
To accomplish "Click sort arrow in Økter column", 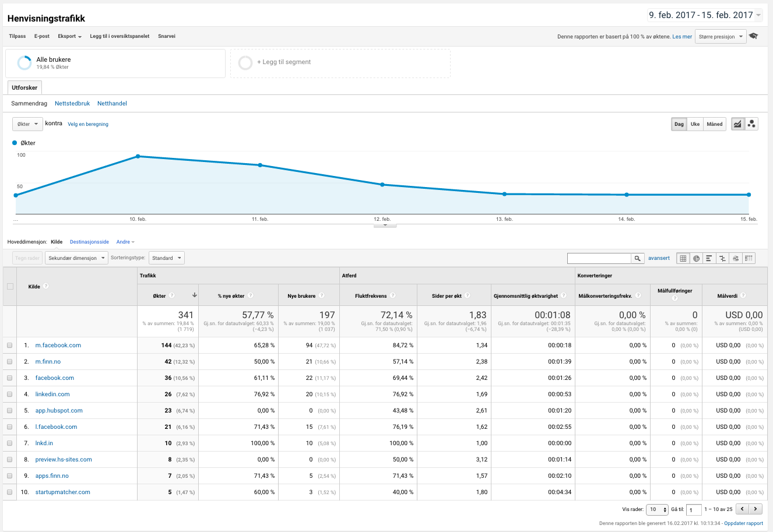I will pyautogui.click(x=194, y=295).
